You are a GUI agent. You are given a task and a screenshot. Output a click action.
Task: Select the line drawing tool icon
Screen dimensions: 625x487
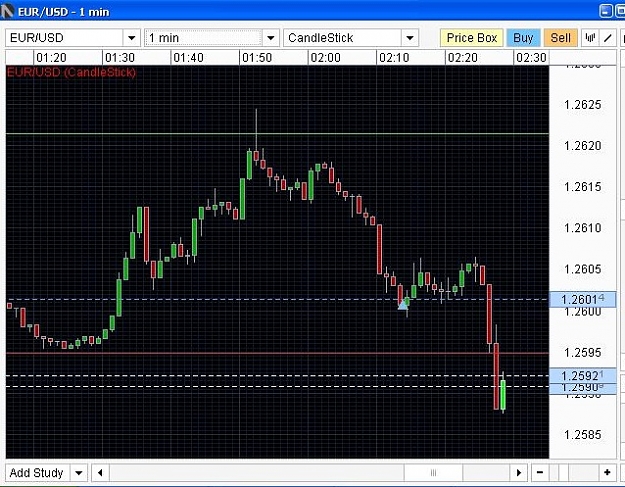click(x=608, y=38)
